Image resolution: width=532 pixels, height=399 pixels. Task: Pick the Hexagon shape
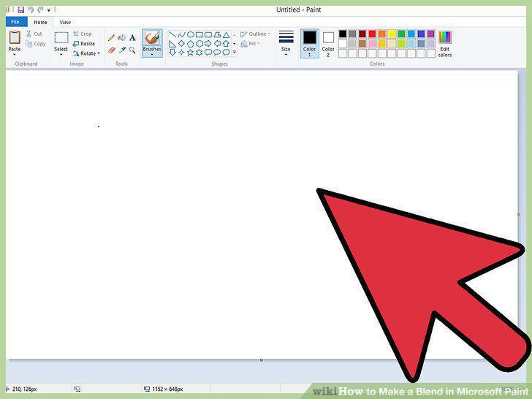pyautogui.click(x=199, y=44)
